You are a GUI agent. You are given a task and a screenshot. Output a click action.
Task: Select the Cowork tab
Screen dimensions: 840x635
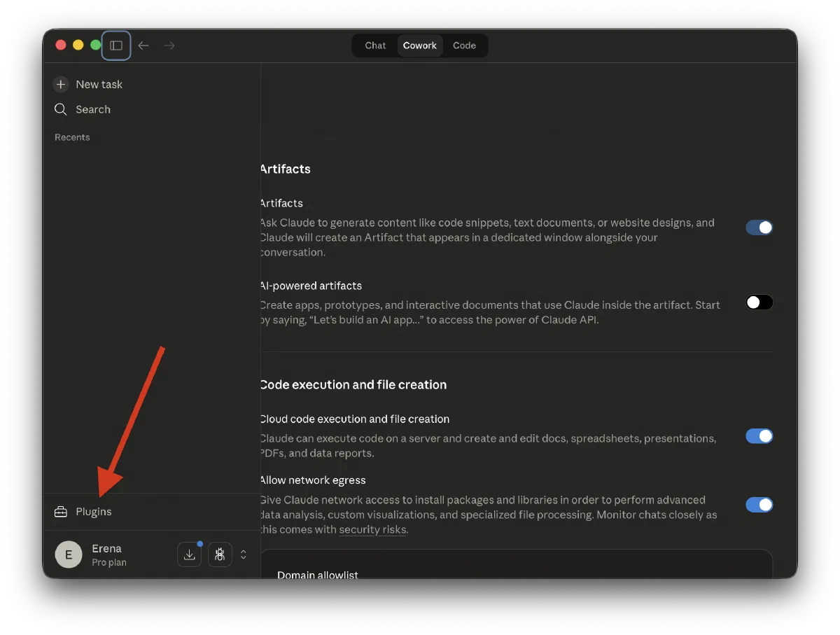tap(419, 46)
